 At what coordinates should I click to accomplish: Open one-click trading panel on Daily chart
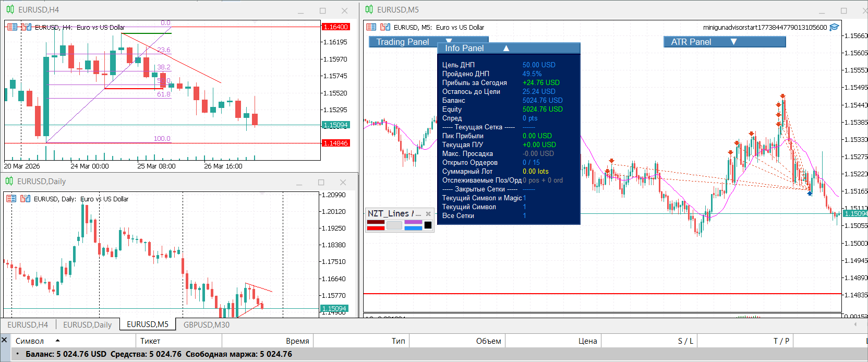click(11, 199)
